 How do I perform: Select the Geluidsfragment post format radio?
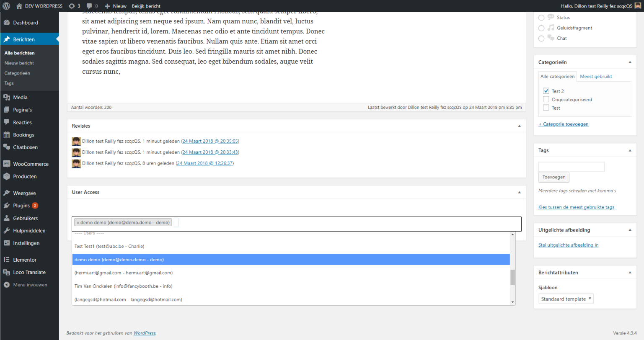point(541,28)
